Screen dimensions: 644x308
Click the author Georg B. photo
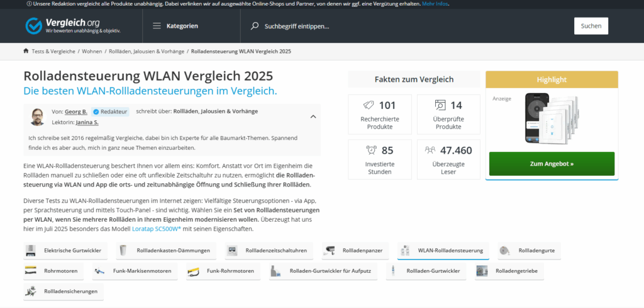[x=37, y=117]
